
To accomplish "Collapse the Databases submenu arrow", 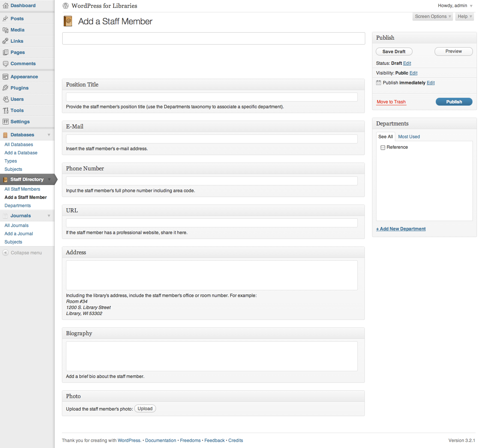I will coord(49,135).
